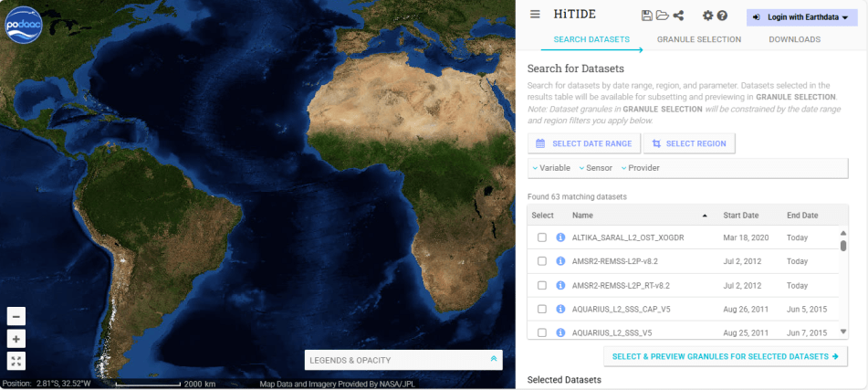Image resolution: width=868 pixels, height=390 pixels.
Task: Check the AMSR2-REMSS-L2P-v8.2 dataset checkbox
Action: click(542, 261)
